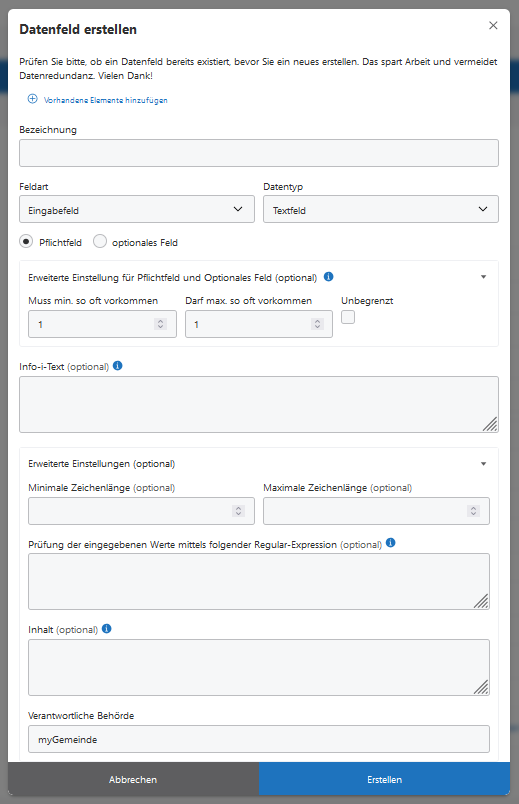Viewport: 519px width, 804px height.
Task: Select the optionales Feld radio button
Action: click(100, 241)
